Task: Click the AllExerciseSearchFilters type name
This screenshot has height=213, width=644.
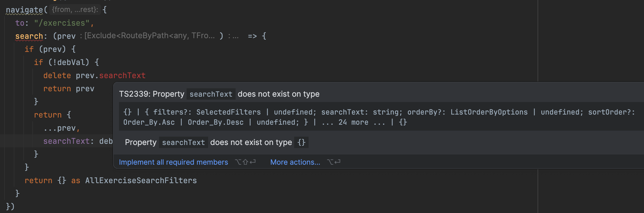Action: 141,180
